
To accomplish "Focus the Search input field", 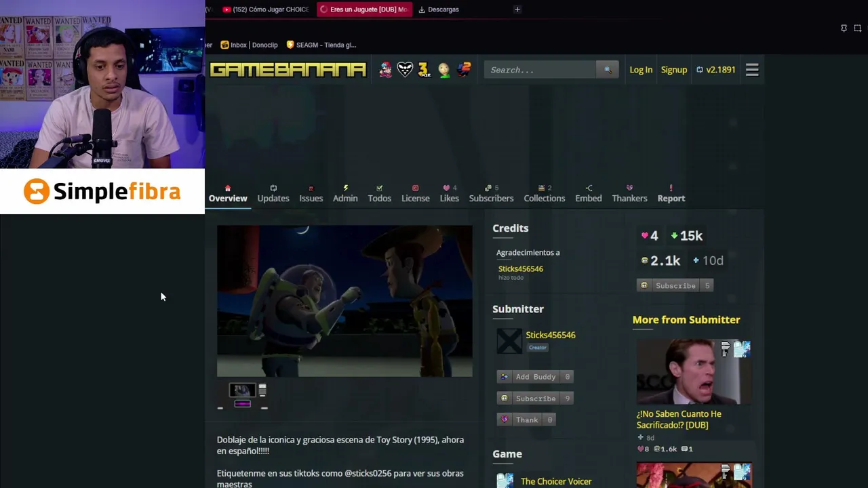I will point(540,70).
